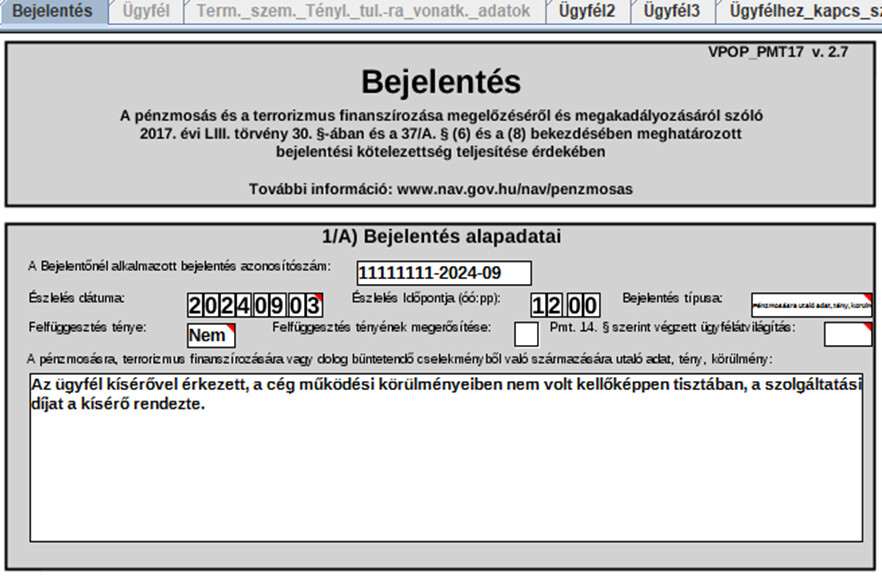Open the Bejelentés típusa dropdown
The width and height of the screenshot is (882, 577).
tap(812, 305)
